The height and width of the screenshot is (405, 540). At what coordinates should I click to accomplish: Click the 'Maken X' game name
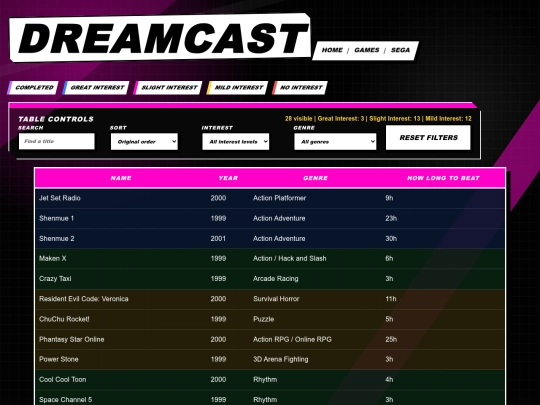tap(53, 258)
